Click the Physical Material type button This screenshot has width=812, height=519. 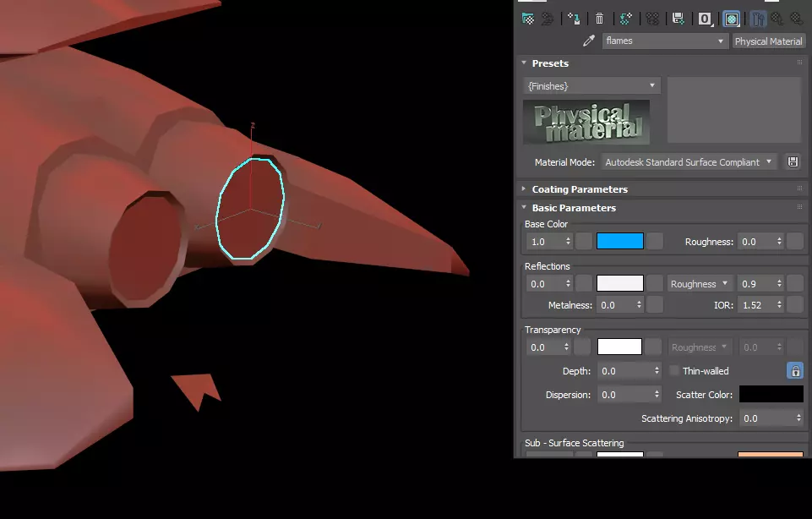[768, 41]
